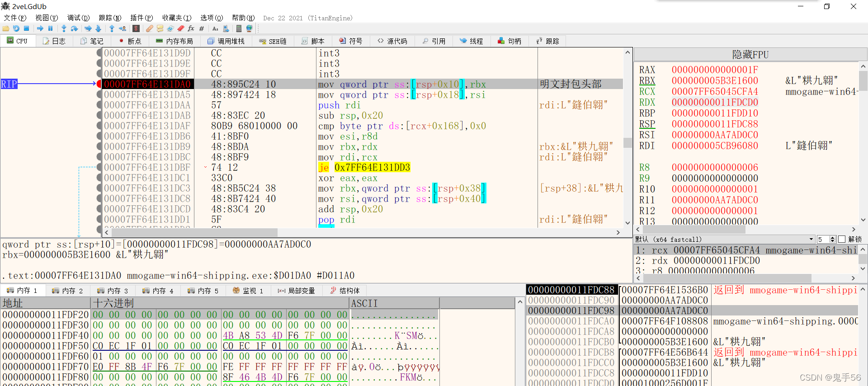Open the 文件(F) menu
Image resolution: width=868 pixels, height=386 pixels.
[15, 18]
